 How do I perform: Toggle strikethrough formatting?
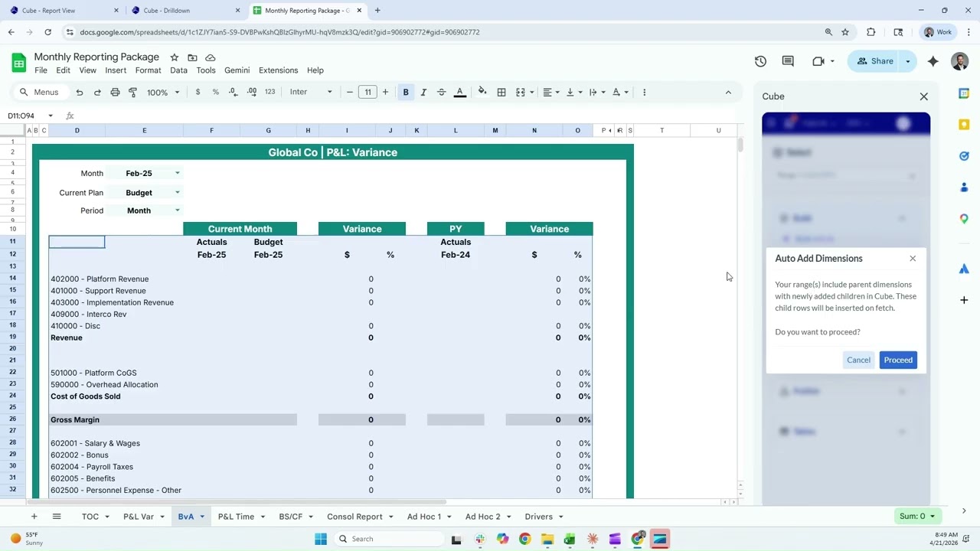(x=441, y=92)
